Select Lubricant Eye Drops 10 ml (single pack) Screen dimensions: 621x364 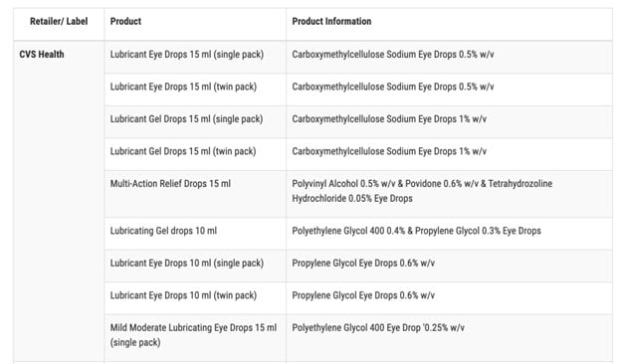(x=186, y=264)
